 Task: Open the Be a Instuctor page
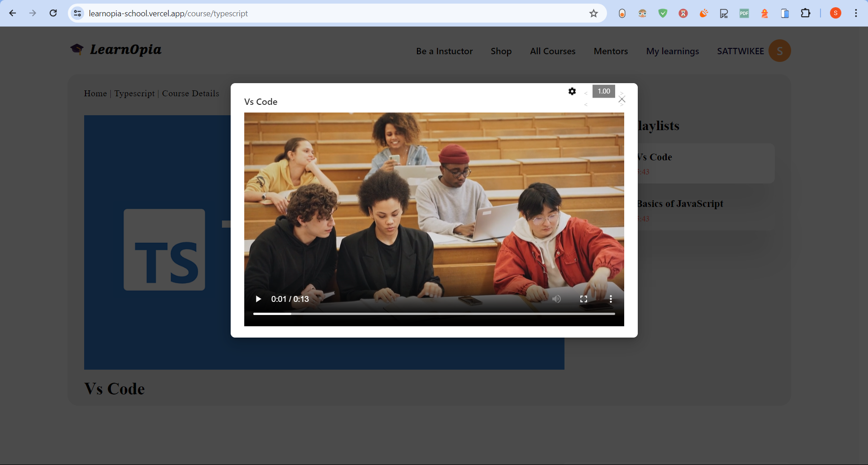pos(445,51)
